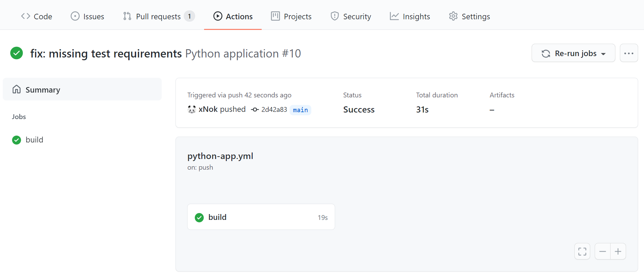This screenshot has height=276, width=644.
Task: Zoom out the workflow graph
Action: click(x=602, y=252)
